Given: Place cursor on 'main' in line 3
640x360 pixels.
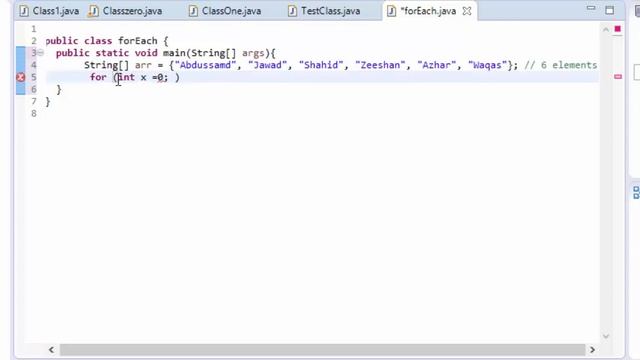Looking at the screenshot, I should (x=174, y=53).
